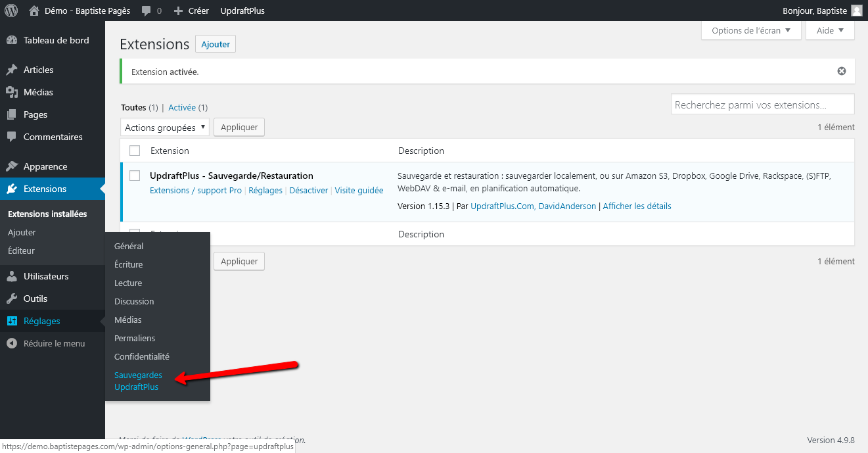Click the home icon beside Démo - Baptiste Pagès
The image size is (868, 453).
point(34,11)
